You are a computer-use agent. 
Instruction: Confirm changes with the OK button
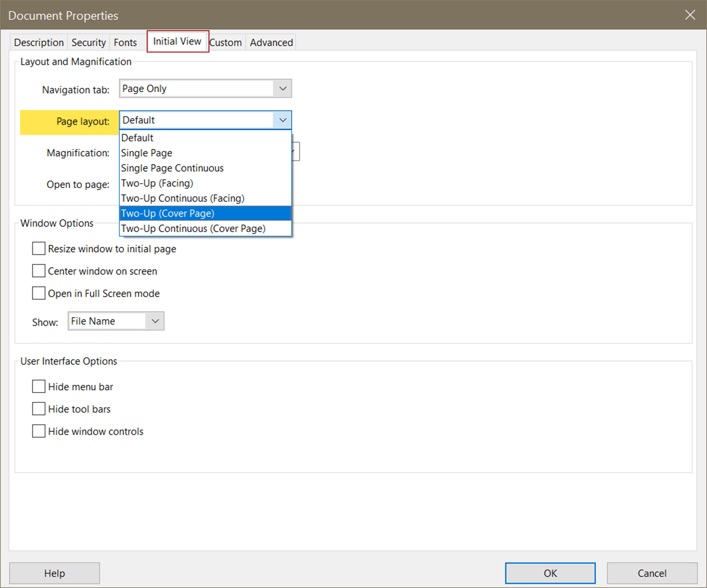point(550,573)
